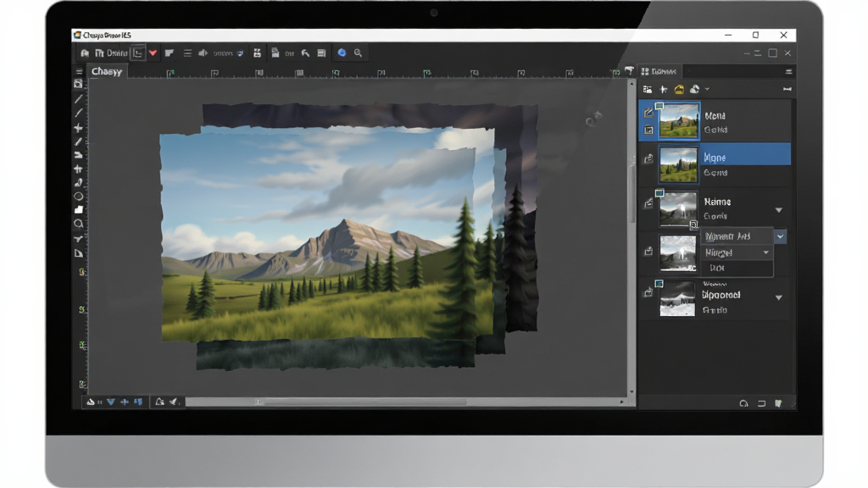Screen dimensions: 868x488
Task: Open the layers panel options menu at top right
Action: [788, 71]
